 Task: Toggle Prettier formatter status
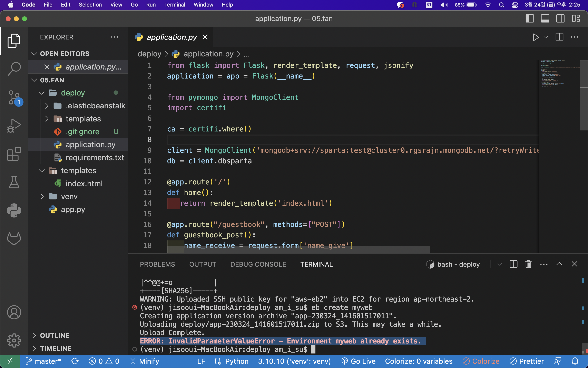(x=527, y=361)
